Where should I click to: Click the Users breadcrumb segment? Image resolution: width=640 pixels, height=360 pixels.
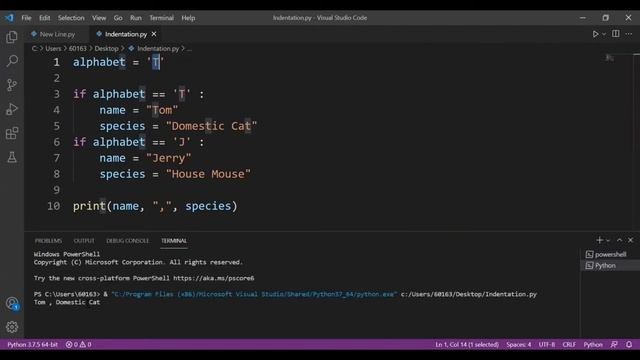click(x=53, y=49)
